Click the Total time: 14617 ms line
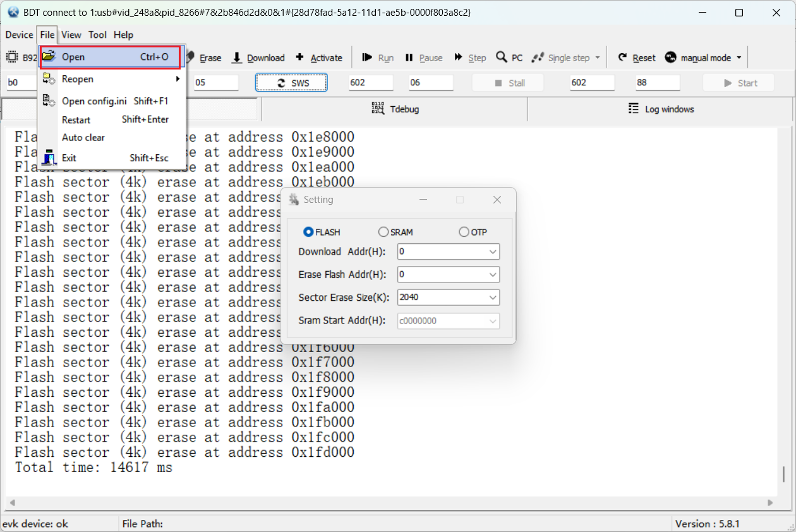 click(x=93, y=468)
